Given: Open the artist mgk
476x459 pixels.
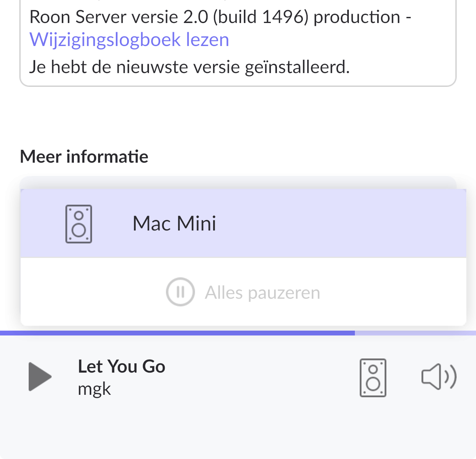Looking at the screenshot, I should [94, 389].
